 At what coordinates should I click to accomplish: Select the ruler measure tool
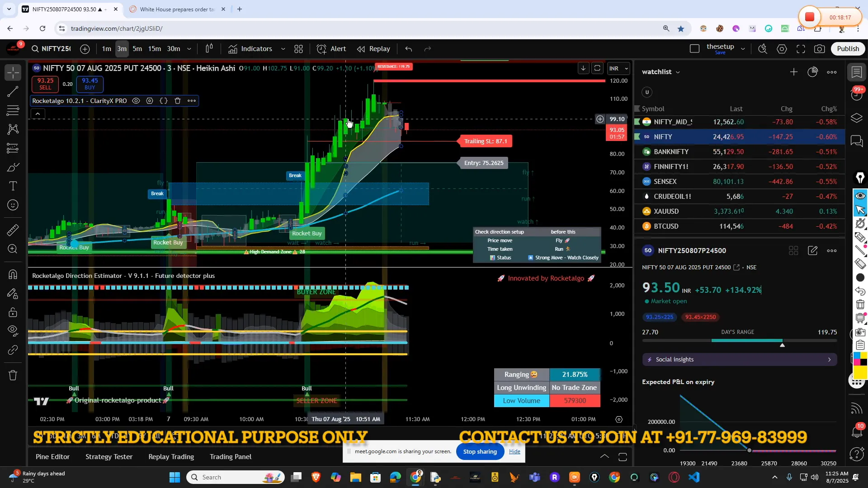13,230
